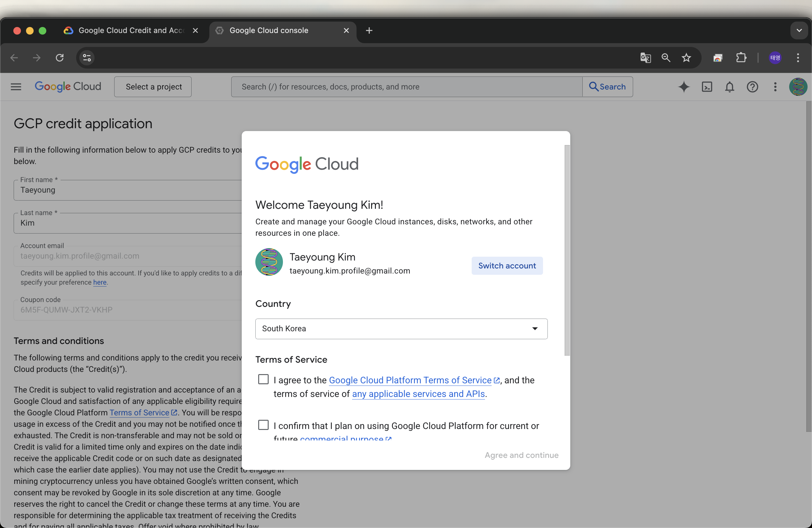The image size is (812, 528).
Task: Switch to Google Cloud Credit and Account tab
Action: coord(131,31)
